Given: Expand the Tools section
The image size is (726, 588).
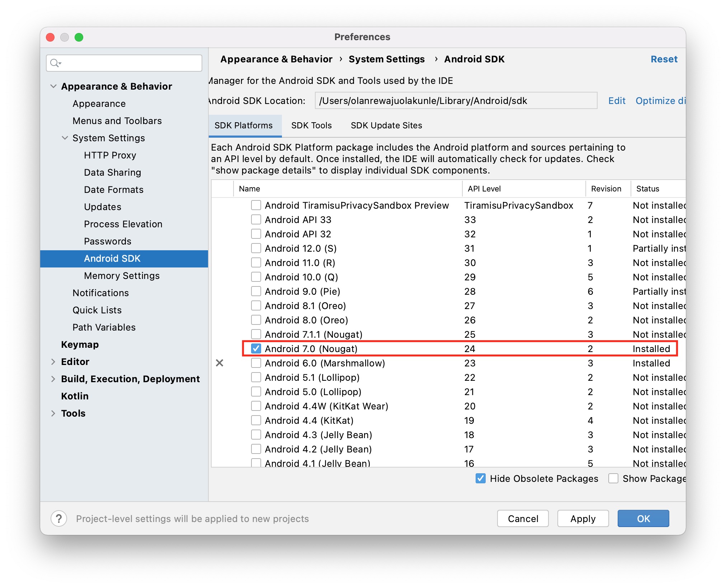Looking at the screenshot, I should point(53,413).
